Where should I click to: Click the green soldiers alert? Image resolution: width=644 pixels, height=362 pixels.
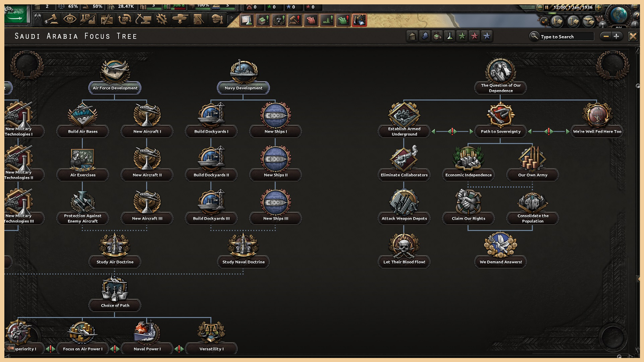(x=343, y=20)
